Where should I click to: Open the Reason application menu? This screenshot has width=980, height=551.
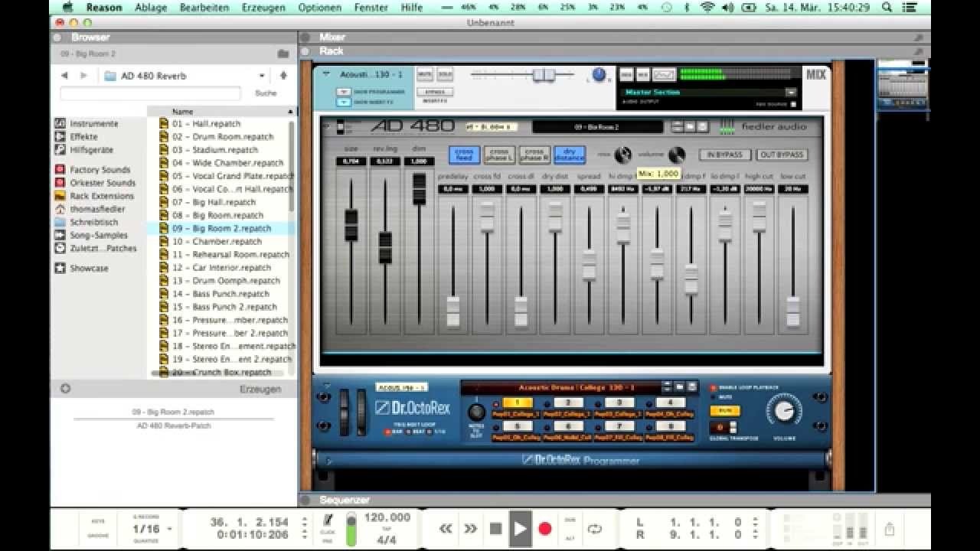click(x=104, y=7)
